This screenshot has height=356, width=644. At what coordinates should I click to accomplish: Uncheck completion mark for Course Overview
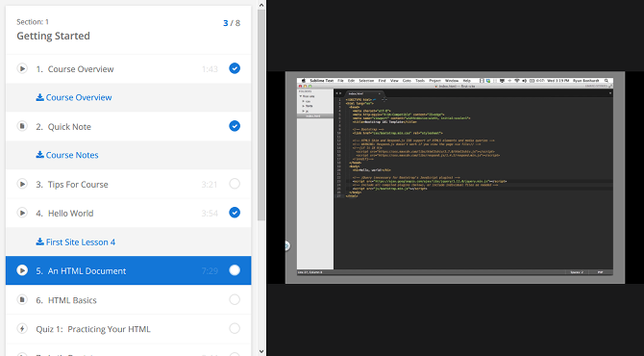pos(235,68)
